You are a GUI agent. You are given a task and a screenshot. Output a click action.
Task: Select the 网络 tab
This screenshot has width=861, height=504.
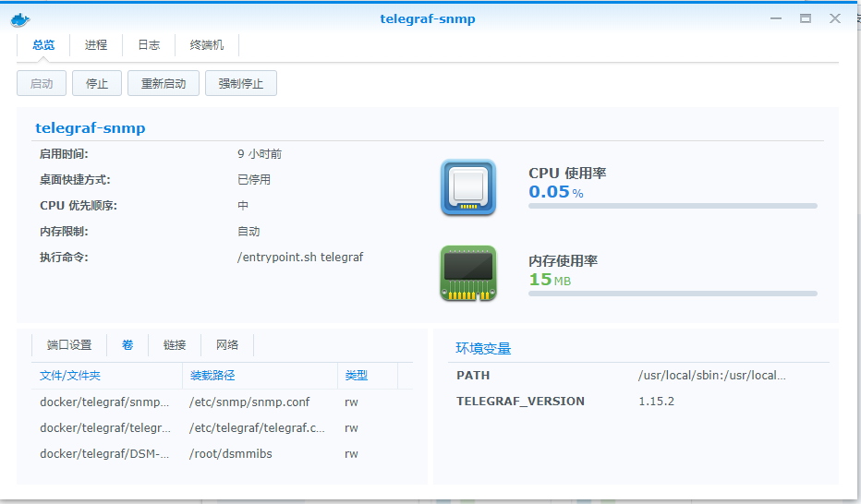click(227, 345)
